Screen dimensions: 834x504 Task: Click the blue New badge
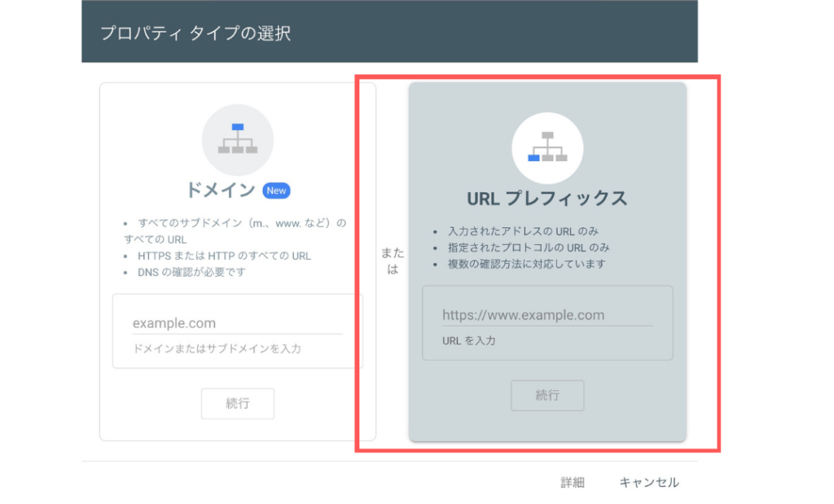coord(276,191)
